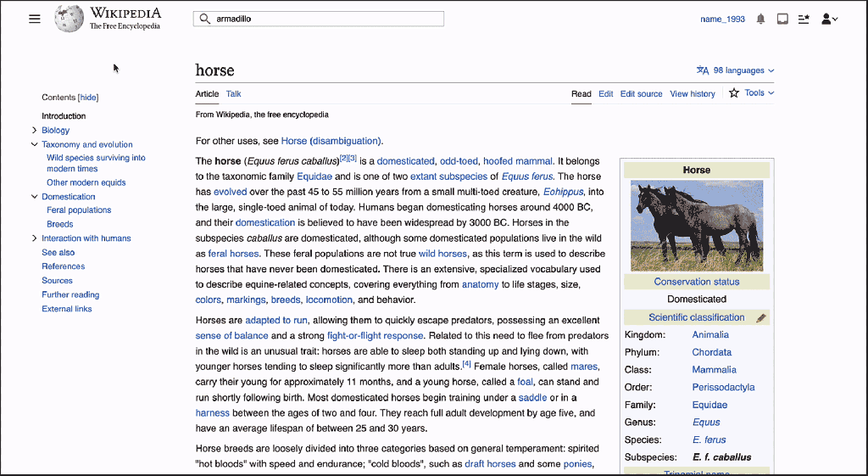Expand the Biology section in contents
This screenshot has height=476, width=868.
(x=34, y=131)
